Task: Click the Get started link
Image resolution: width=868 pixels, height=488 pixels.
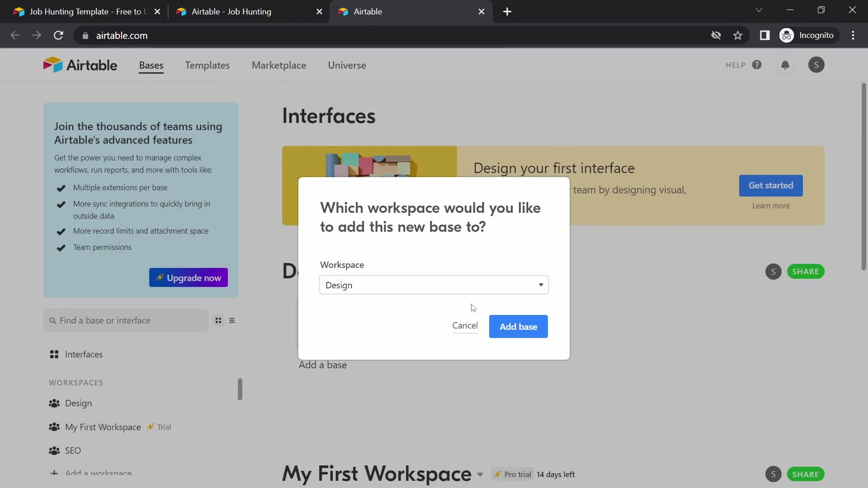Action: [x=771, y=185]
